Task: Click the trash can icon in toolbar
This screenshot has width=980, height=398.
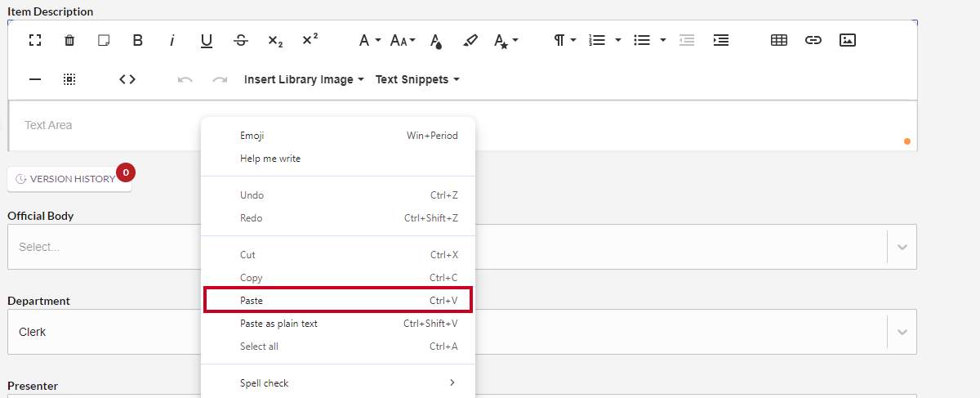Action: 69,40
